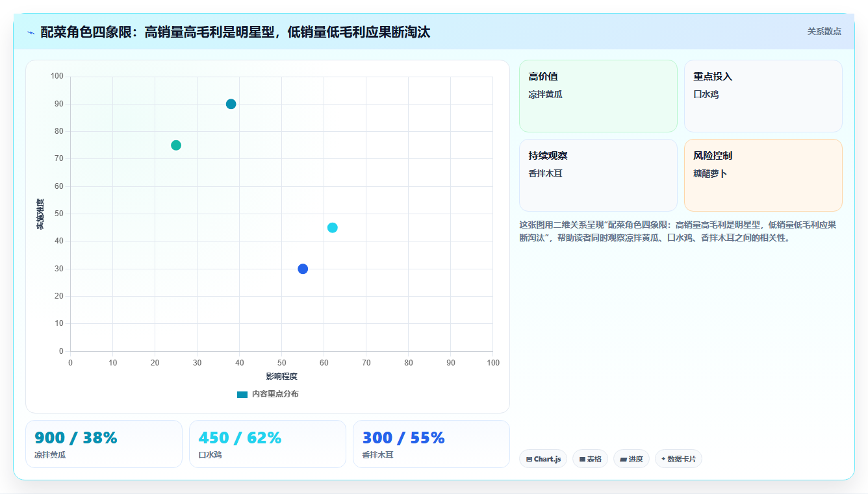Click the 数据卡片 tag chip
Viewport: 868px width, 494px height.
678,459
